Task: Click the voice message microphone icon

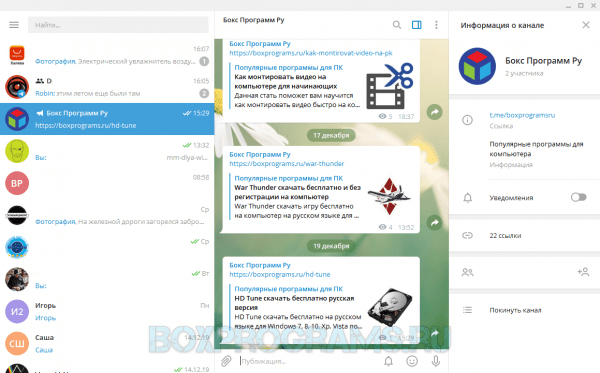Action: (435, 361)
